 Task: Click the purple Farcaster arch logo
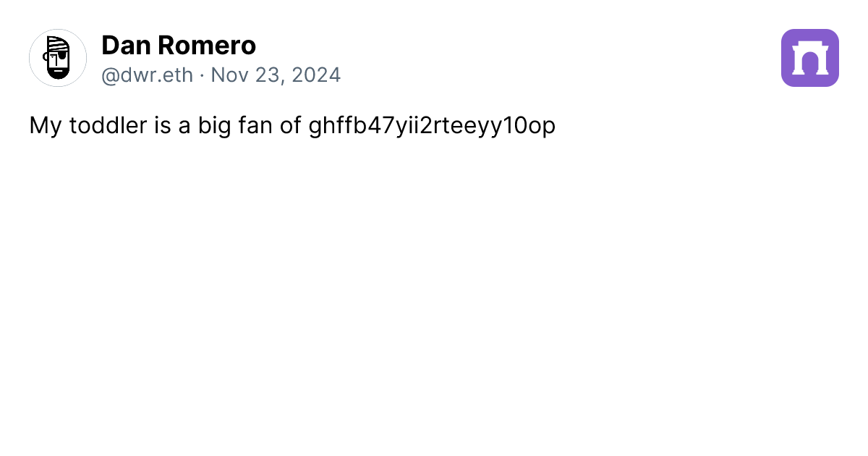tap(809, 58)
